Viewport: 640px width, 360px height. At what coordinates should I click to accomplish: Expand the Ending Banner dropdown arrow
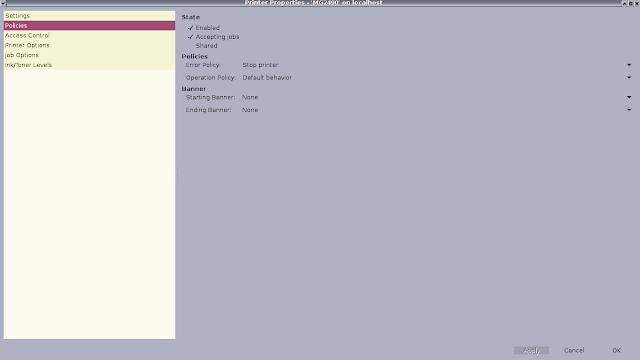629,110
